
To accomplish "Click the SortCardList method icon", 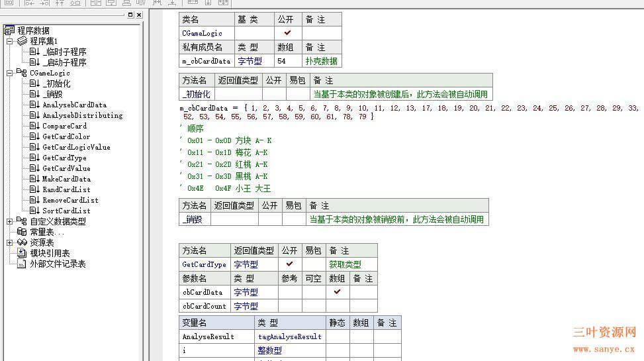I will [x=34, y=211].
